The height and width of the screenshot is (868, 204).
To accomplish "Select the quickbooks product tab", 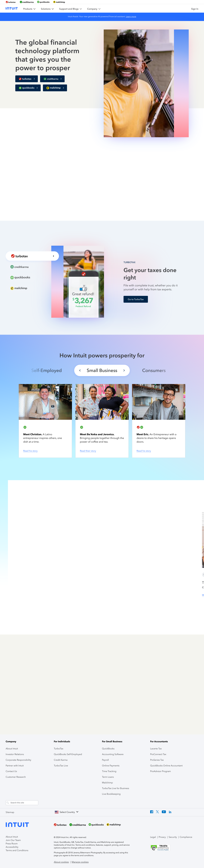I will tap(20, 277).
